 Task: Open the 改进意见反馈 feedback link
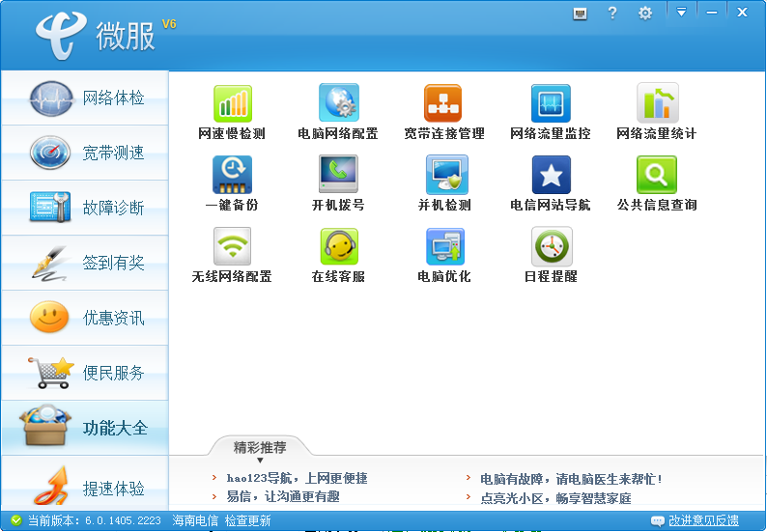(703, 520)
